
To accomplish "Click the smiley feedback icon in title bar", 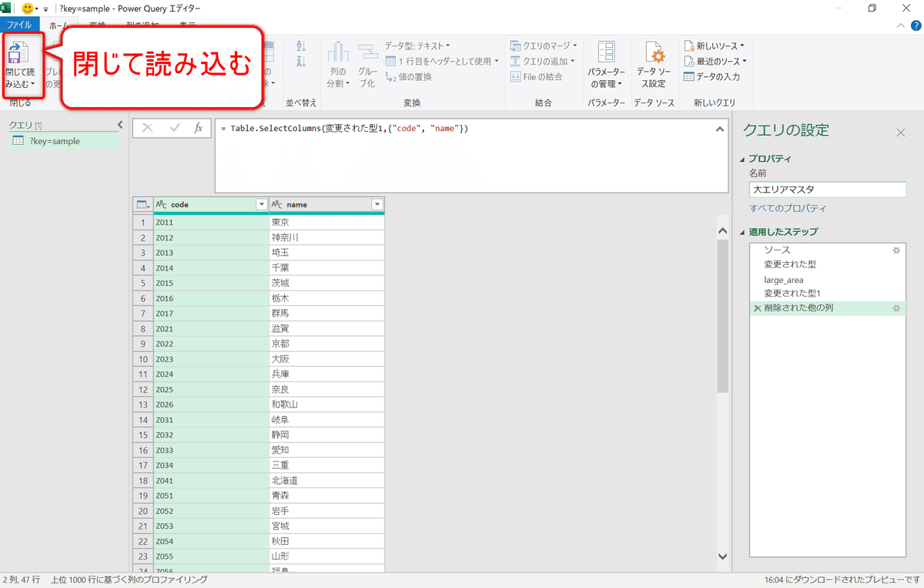I will click(28, 8).
